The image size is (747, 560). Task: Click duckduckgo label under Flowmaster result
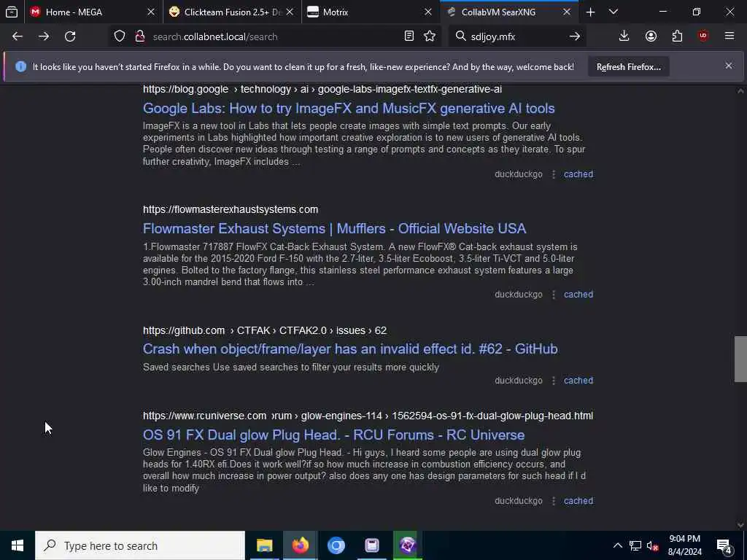[x=519, y=295]
